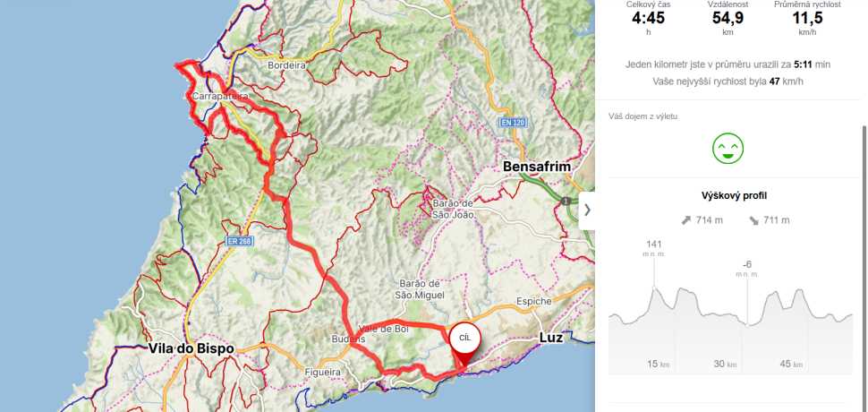Click the 30 km mark on elevation profile
Image resolution: width=868 pixels, height=412 pixels.
(725, 364)
